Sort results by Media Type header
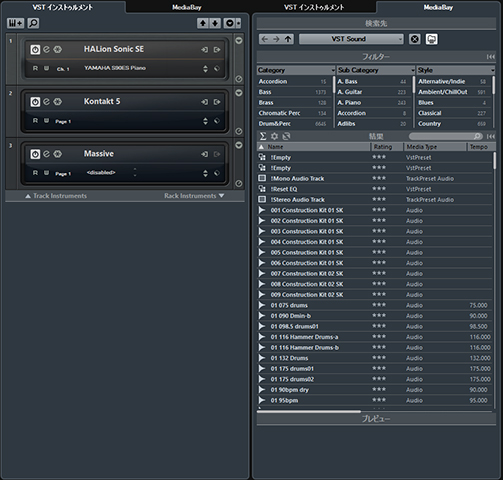The width and height of the screenshot is (503, 480). click(x=435, y=147)
